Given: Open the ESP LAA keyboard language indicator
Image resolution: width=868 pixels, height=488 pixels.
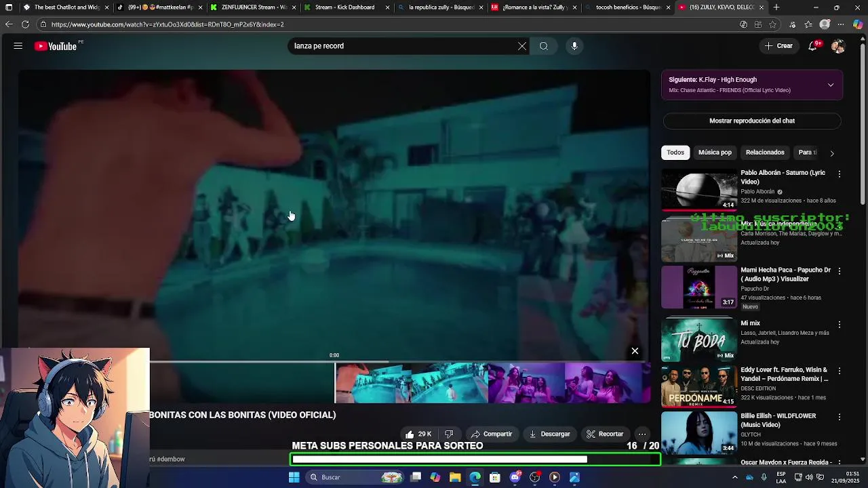Looking at the screenshot, I should [781, 477].
